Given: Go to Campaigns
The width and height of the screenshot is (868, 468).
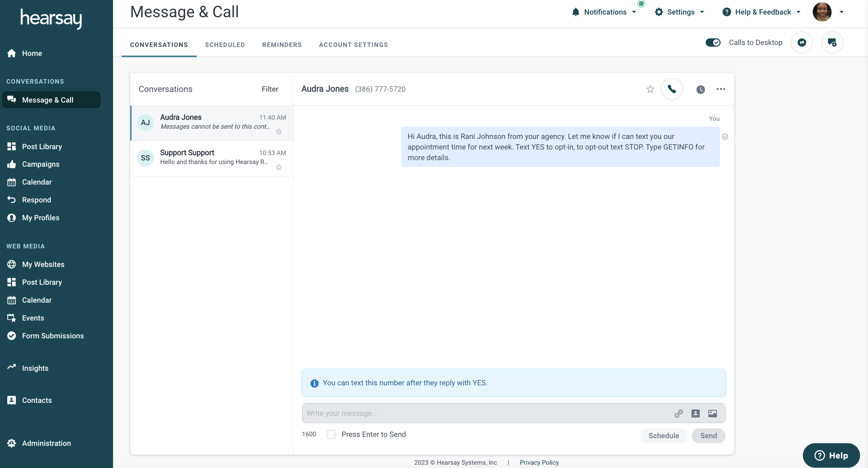Looking at the screenshot, I should point(33,164).
